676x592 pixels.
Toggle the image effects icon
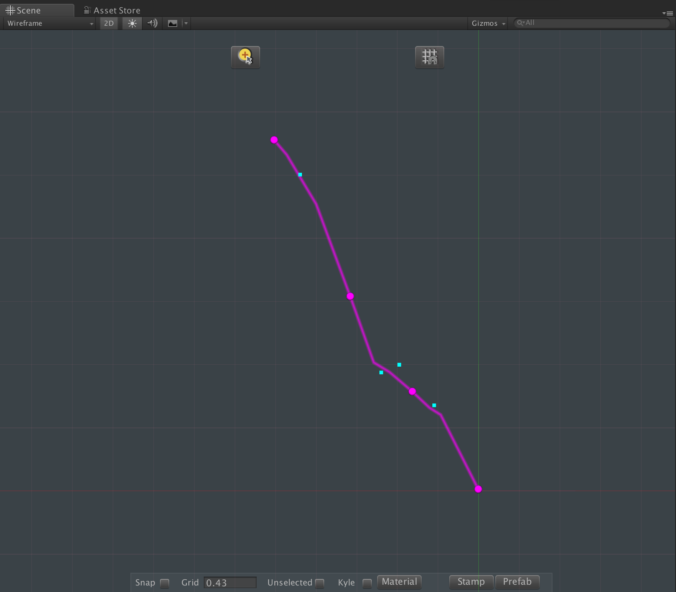point(172,23)
